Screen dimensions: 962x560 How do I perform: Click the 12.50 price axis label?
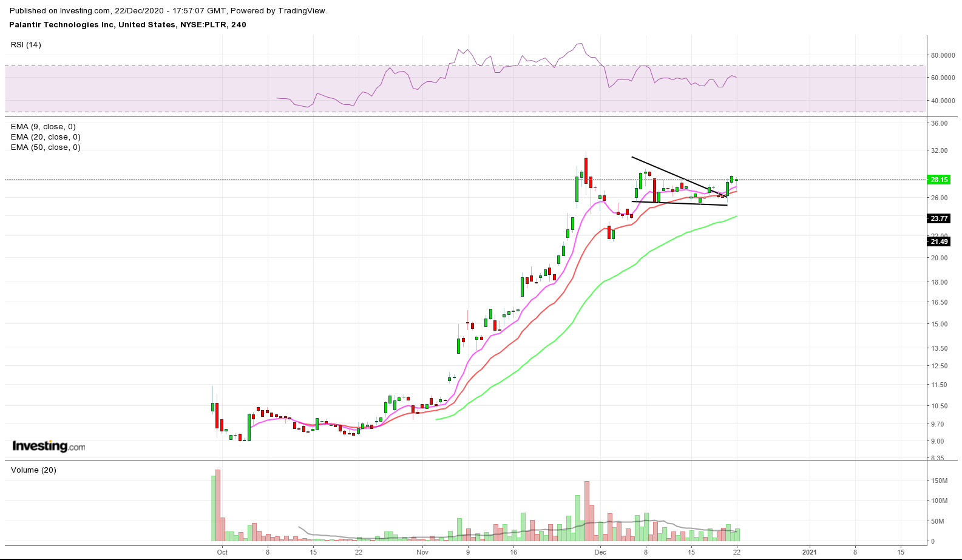939,366
